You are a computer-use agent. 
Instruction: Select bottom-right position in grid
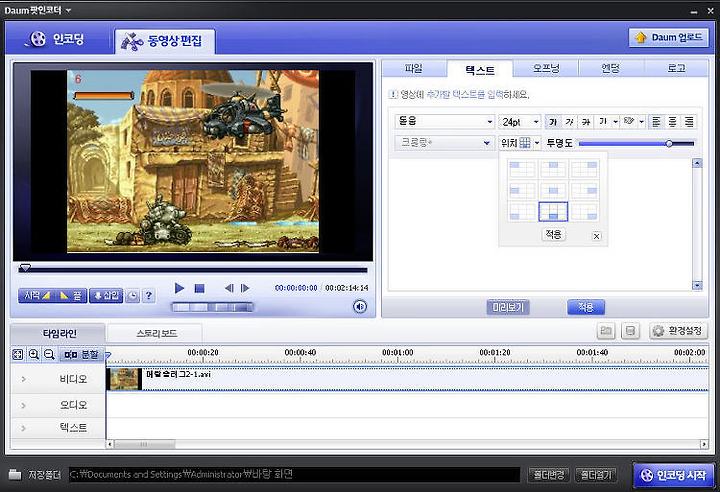(585, 211)
